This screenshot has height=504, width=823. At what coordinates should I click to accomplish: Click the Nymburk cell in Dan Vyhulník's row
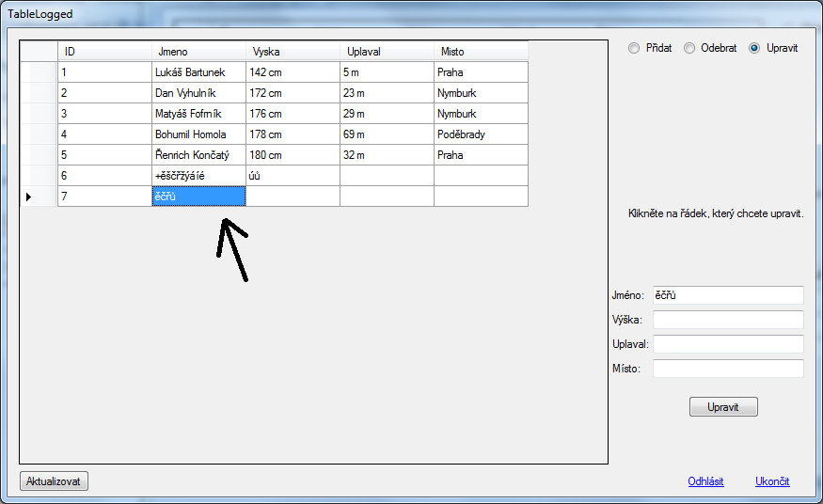pyautogui.click(x=481, y=93)
